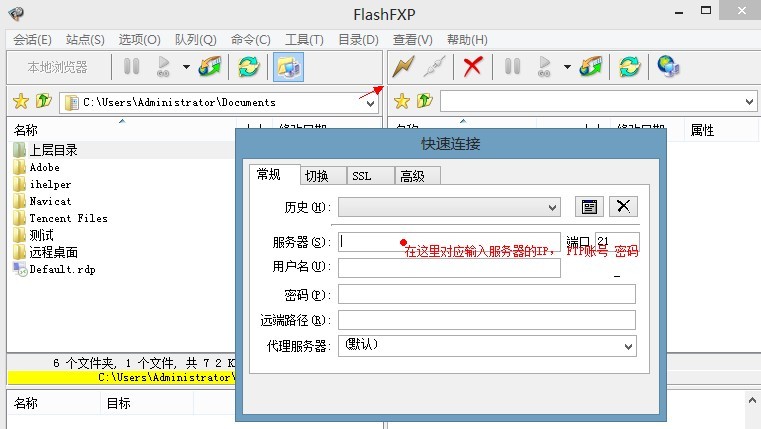
Task: Click the 服务器 server input field
Action: [x=449, y=242]
